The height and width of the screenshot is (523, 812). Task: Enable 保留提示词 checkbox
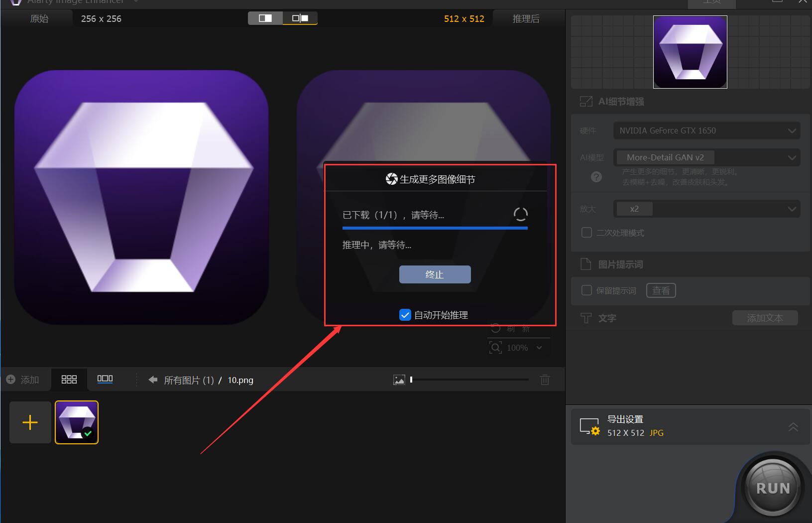[587, 290]
